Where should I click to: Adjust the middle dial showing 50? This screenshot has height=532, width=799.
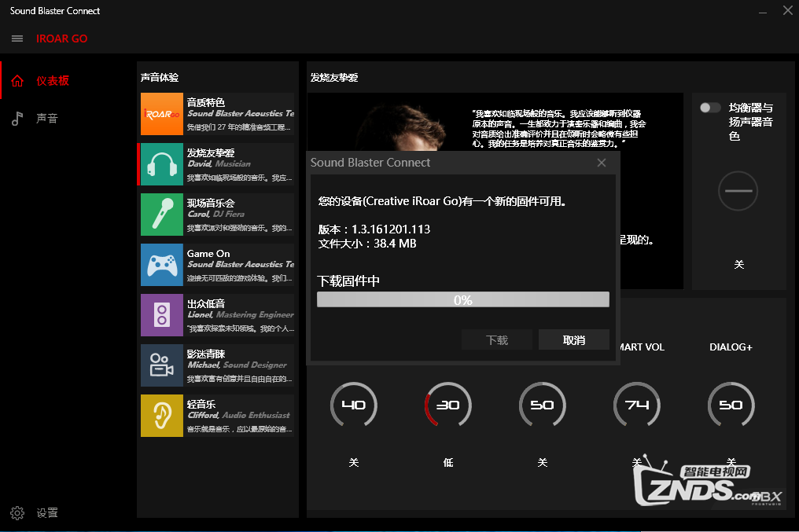542,405
